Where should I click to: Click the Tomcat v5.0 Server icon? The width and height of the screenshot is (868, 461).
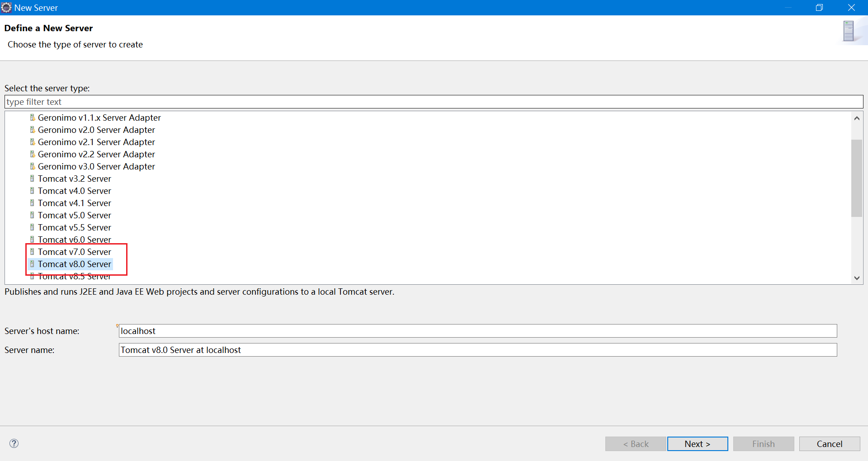[x=32, y=215]
